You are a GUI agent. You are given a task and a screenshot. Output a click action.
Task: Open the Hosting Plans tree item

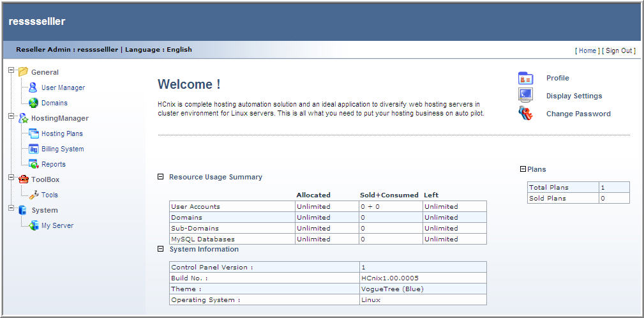tap(62, 133)
